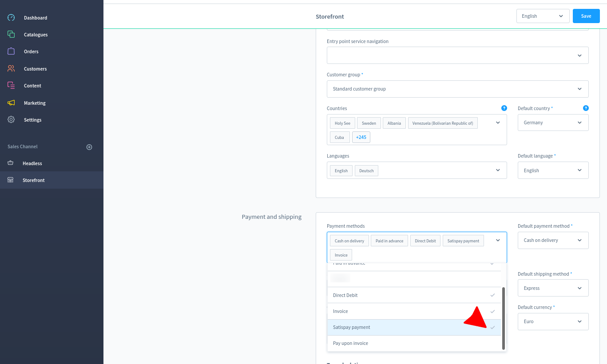607x364 pixels.
Task: Click the Orders bag icon
Action: tap(11, 51)
